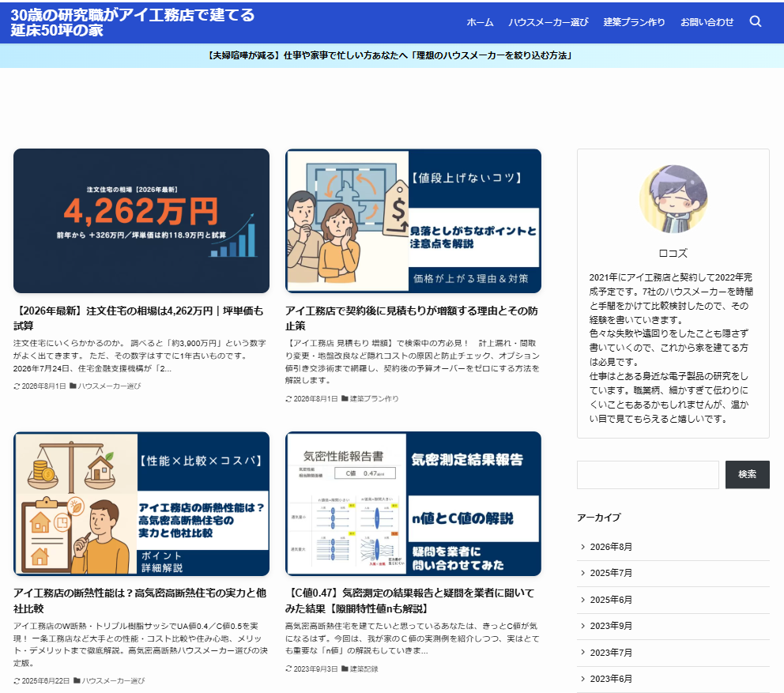This screenshot has width=784, height=693.
Task: Open the 性能×比較×コスパ post thumbnail
Action: [141, 503]
